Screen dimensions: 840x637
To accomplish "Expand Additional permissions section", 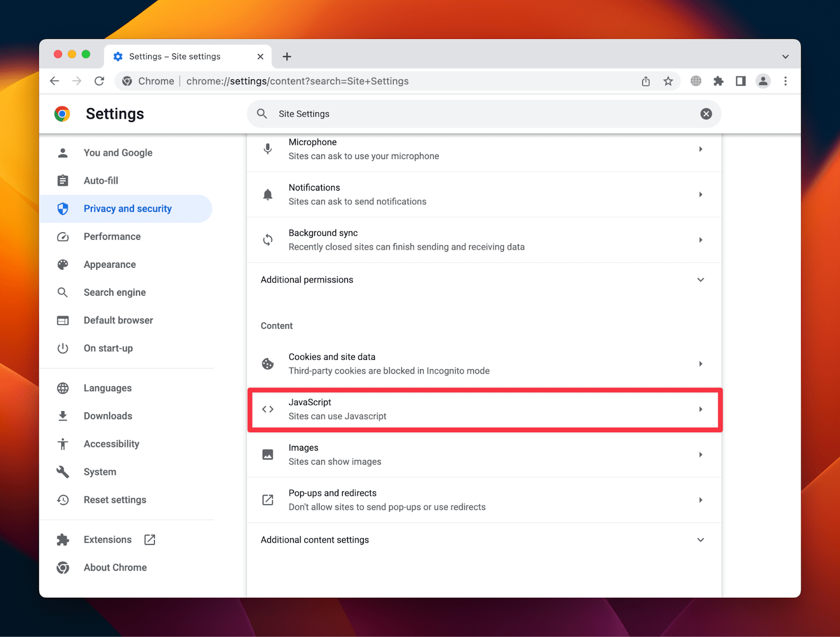I will tap(484, 280).
